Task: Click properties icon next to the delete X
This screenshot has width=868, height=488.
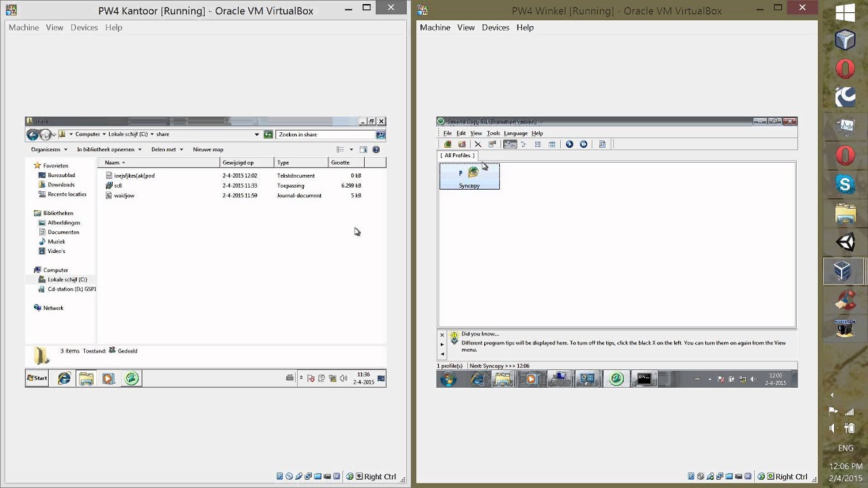Action: tap(492, 144)
